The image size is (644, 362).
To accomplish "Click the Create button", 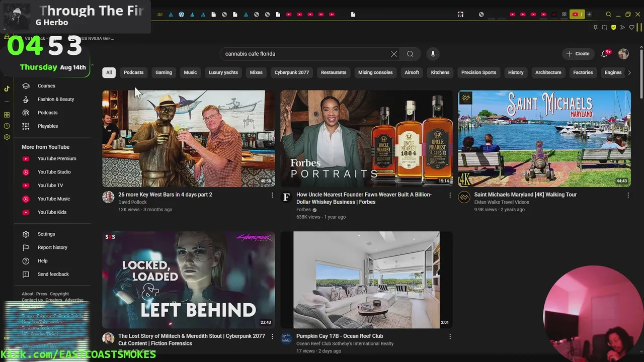I will tap(578, 54).
